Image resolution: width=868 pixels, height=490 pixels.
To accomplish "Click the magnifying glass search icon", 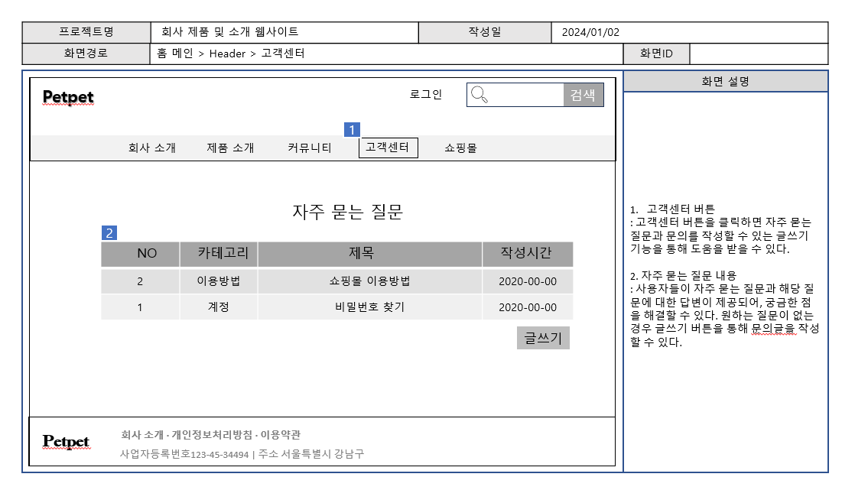I will click(480, 95).
